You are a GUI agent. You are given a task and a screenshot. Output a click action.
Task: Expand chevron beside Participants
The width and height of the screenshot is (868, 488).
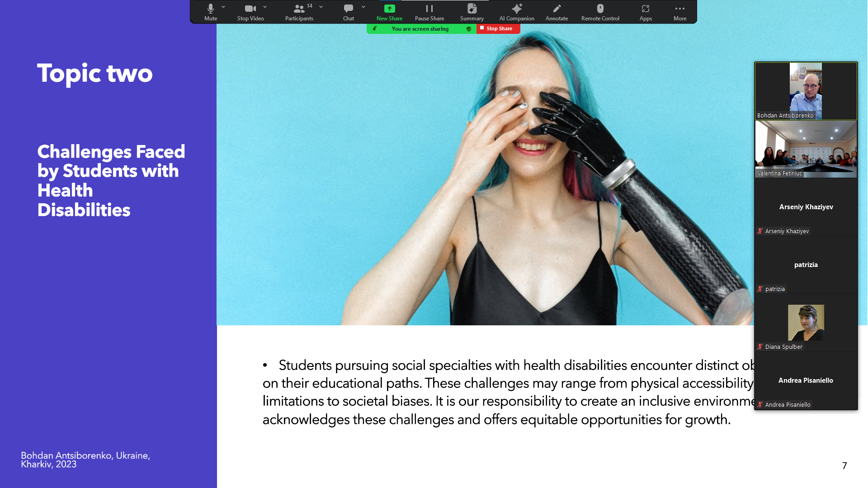coord(321,7)
